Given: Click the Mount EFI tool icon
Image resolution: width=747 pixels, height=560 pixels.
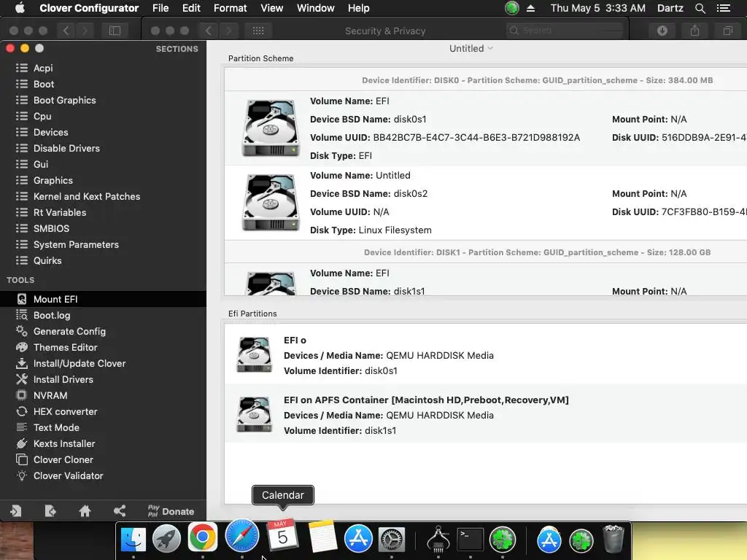Looking at the screenshot, I should (22, 299).
